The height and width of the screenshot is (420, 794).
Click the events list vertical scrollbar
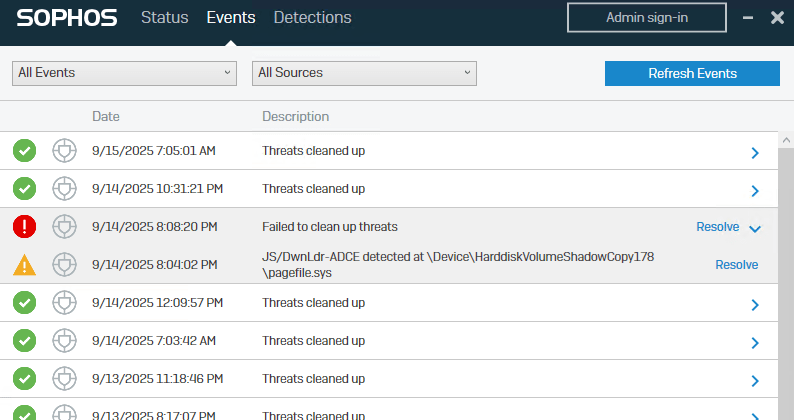click(786, 280)
